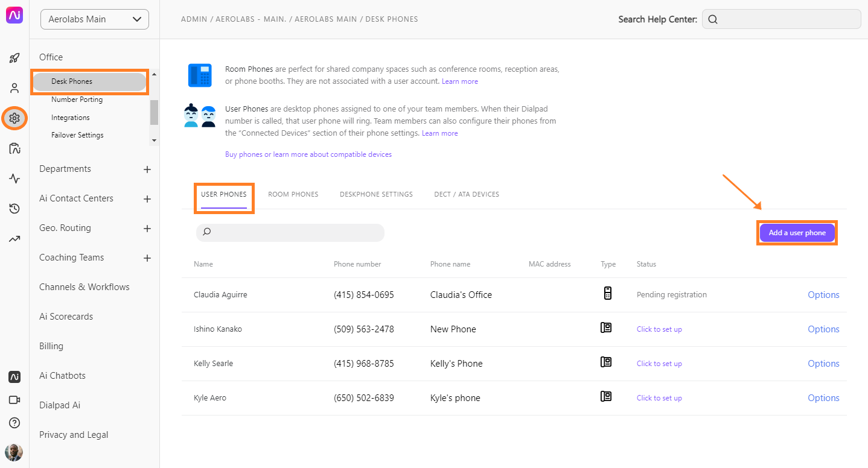This screenshot has height=468, width=868.
Task: Open Options for Claudia Aguirre
Action: pos(823,295)
